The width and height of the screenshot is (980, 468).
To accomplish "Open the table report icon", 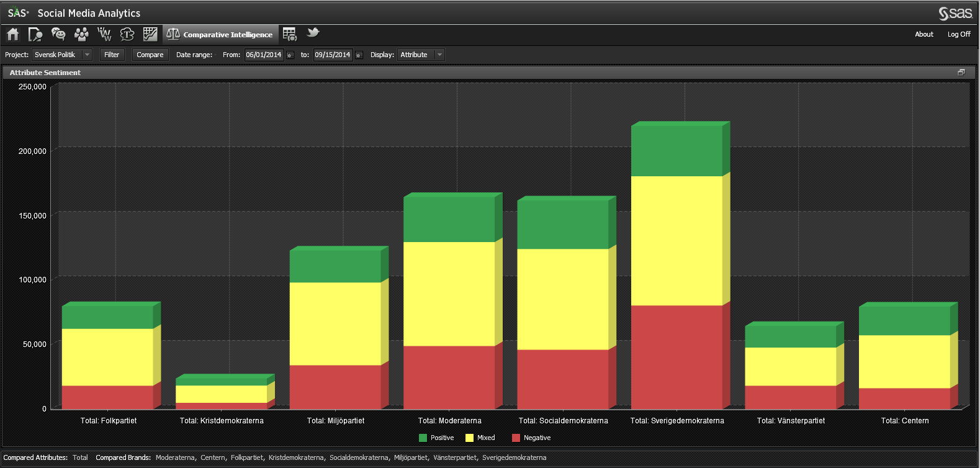I will tap(290, 34).
